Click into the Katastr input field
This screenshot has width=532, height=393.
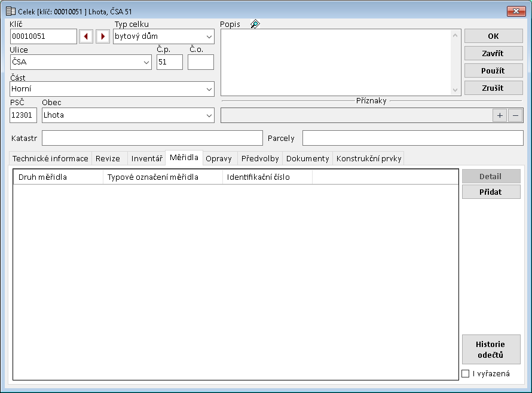(152, 138)
